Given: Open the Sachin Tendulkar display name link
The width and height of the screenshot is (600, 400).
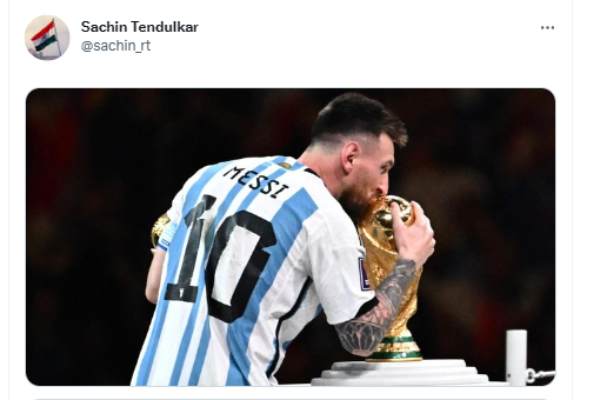Looking at the screenshot, I should tap(140, 27).
